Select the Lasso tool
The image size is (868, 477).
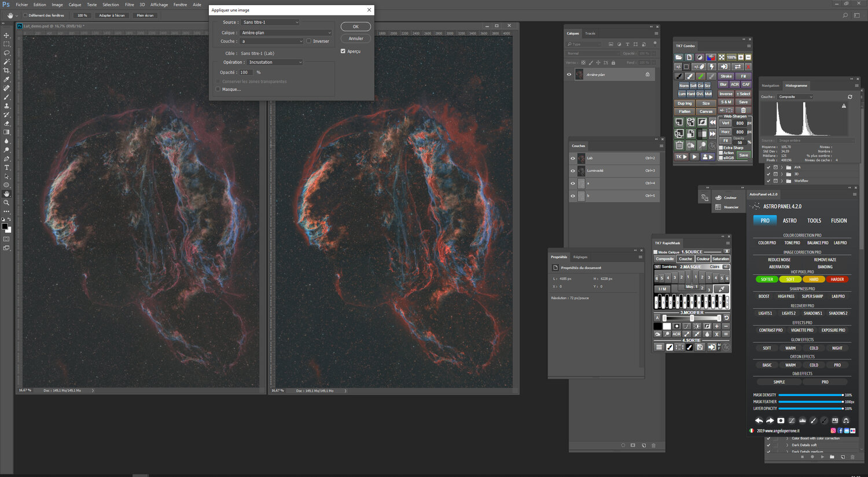click(x=6, y=53)
